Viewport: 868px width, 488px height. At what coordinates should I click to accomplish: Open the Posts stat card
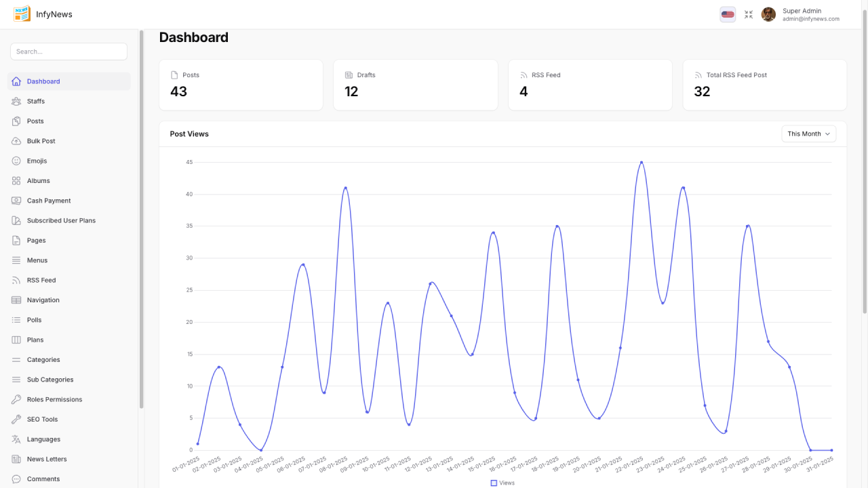pyautogui.click(x=241, y=85)
